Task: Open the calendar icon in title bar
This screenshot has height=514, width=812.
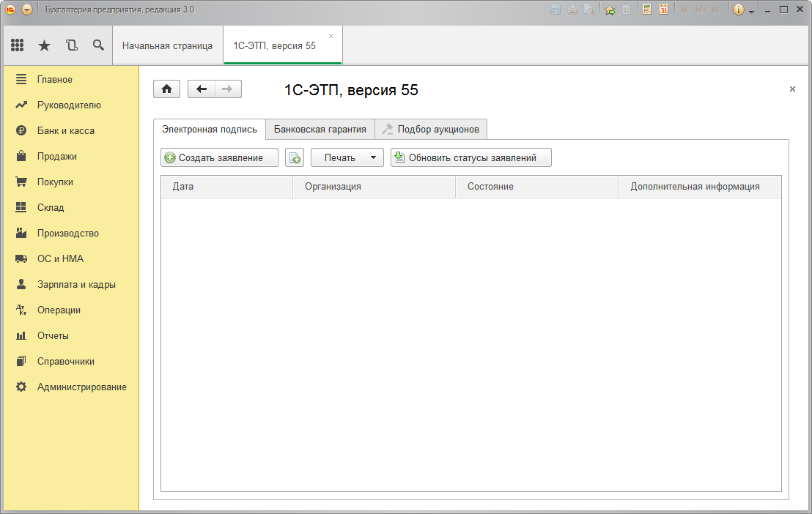Action: point(663,10)
